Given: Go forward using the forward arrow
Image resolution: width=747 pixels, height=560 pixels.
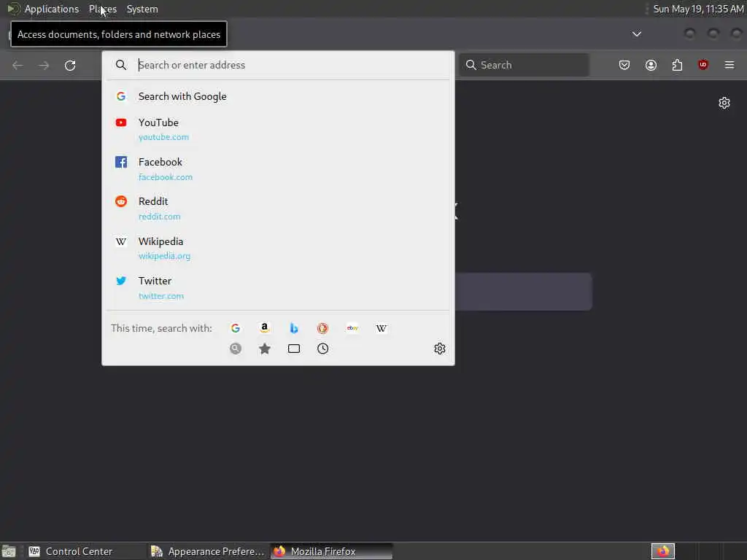Looking at the screenshot, I should click(x=44, y=65).
